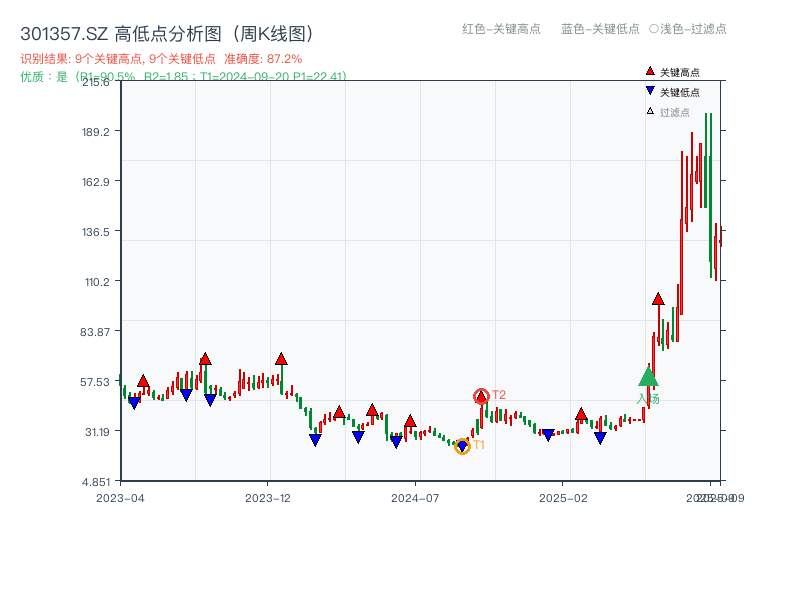Click y-axis value 162.9
Image resolution: width=800 pixels, height=600 pixels.
(x=95, y=182)
